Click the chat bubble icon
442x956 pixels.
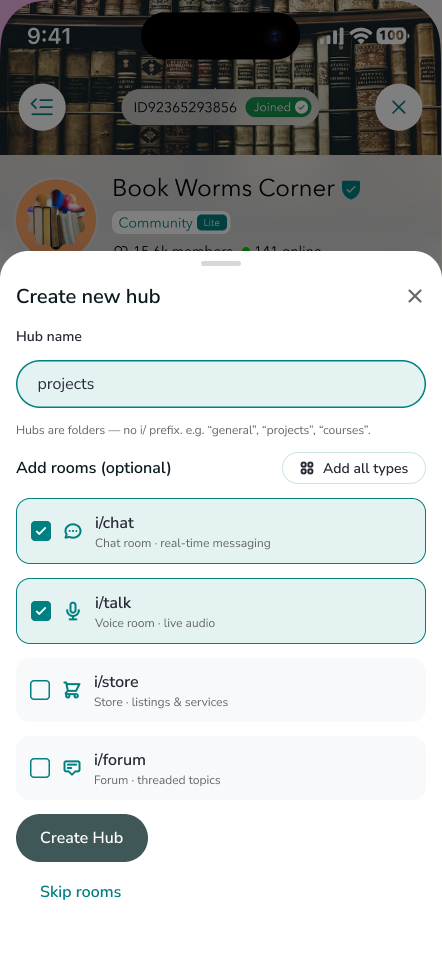73,531
